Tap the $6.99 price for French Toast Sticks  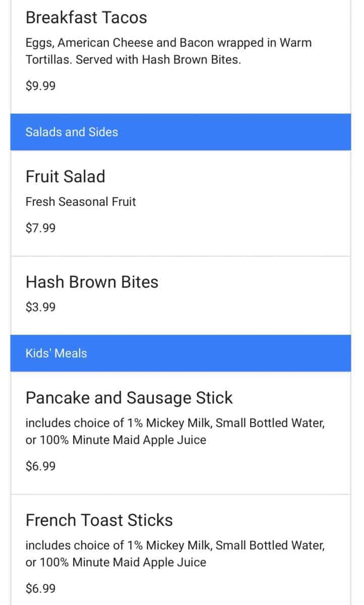(40, 588)
